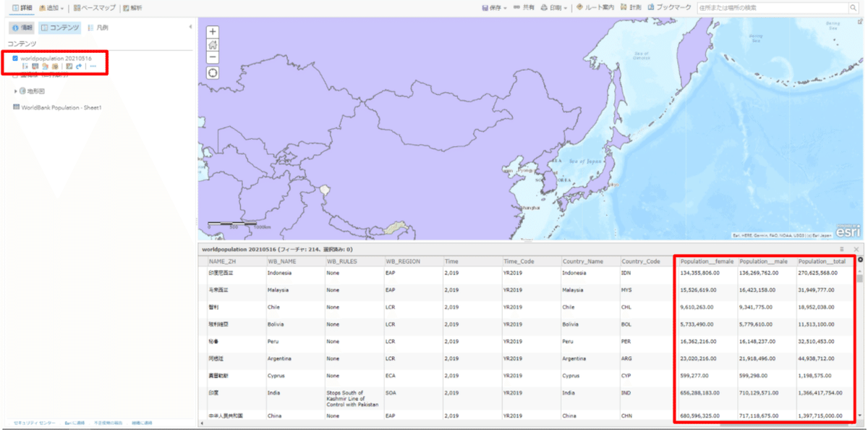The width and height of the screenshot is (868, 430).
Task: Click Population__female column header
Action: 708,261
